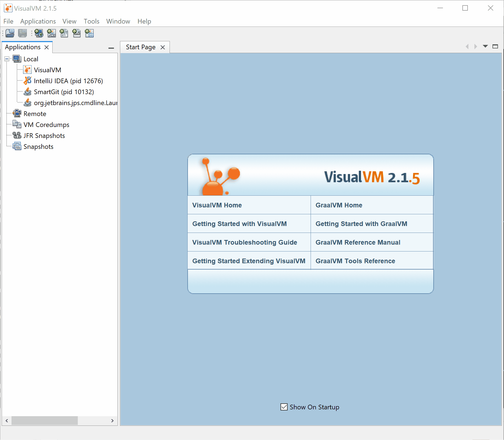Open the Tools menu
This screenshot has width=504, height=440.
click(91, 21)
